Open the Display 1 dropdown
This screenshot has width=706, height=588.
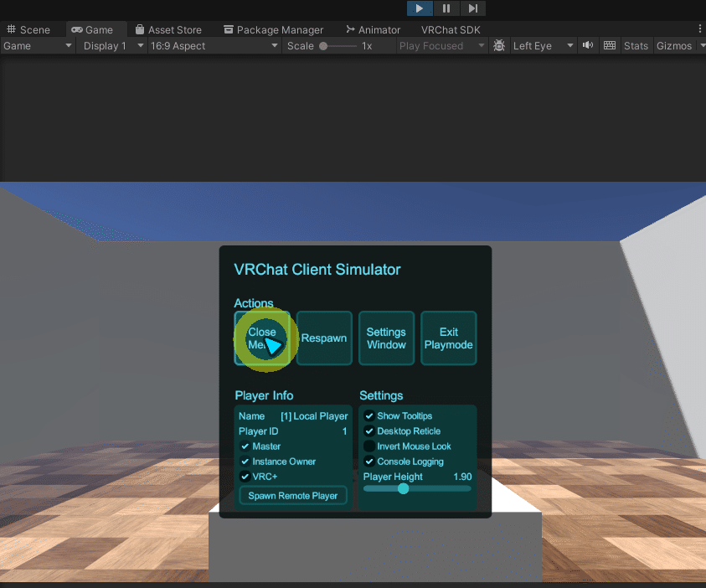point(113,46)
